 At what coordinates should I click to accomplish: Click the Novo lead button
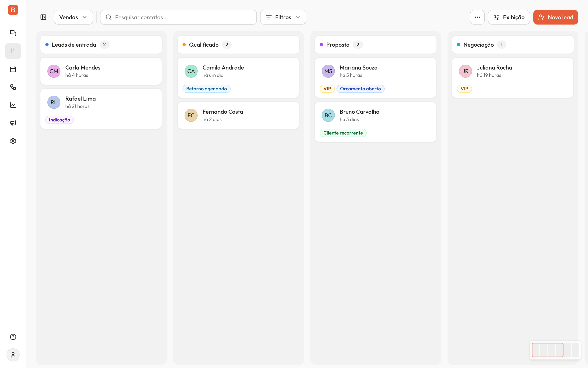[556, 17]
